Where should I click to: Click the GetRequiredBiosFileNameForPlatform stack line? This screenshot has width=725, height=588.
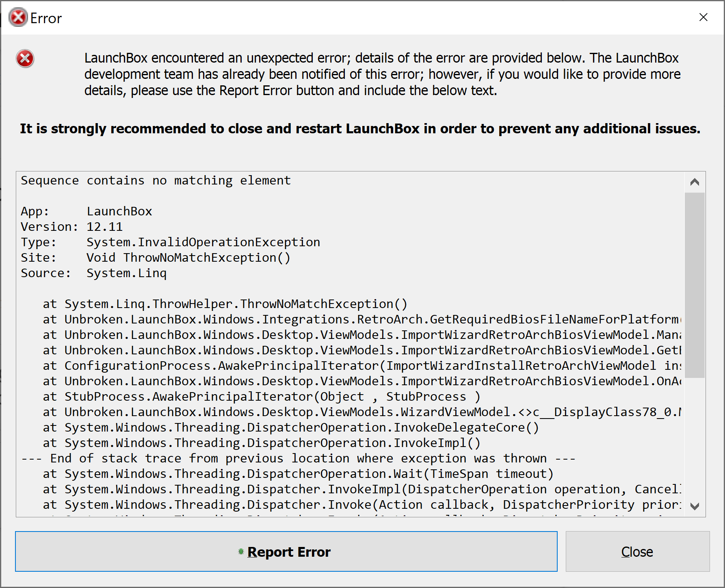tap(362, 319)
